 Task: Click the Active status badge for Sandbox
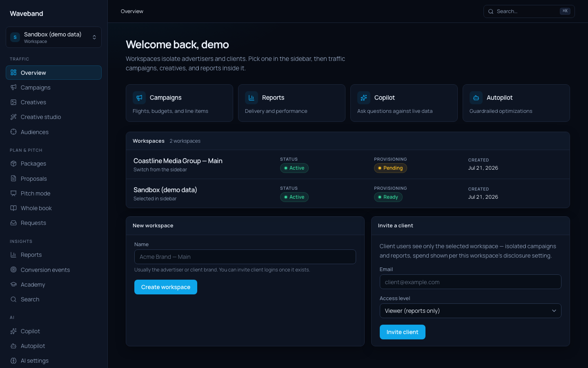[x=294, y=197]
